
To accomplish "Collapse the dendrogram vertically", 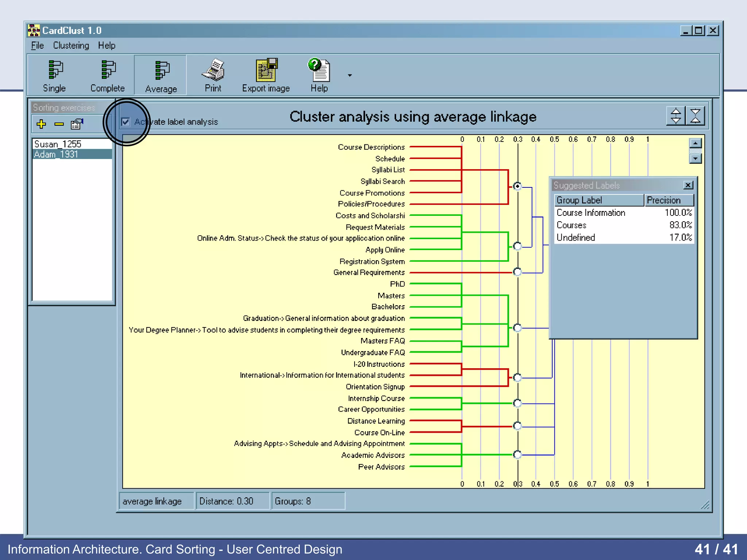I will (695, 116).
